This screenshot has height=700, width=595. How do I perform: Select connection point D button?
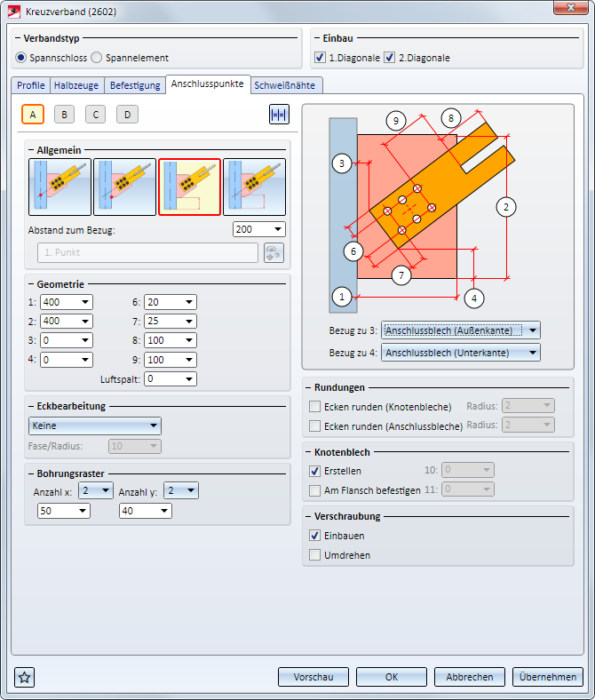pyautogui.click(x=127, y=114)
